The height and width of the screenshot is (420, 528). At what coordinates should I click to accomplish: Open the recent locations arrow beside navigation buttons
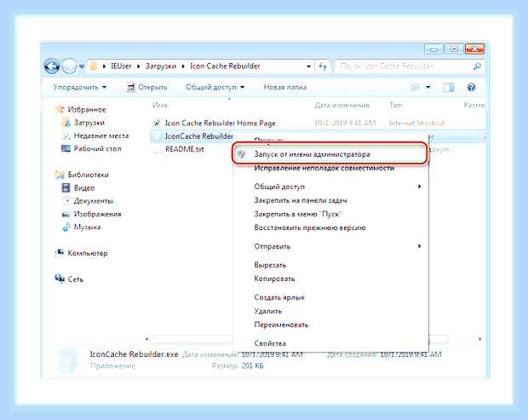tap(82, 66)
